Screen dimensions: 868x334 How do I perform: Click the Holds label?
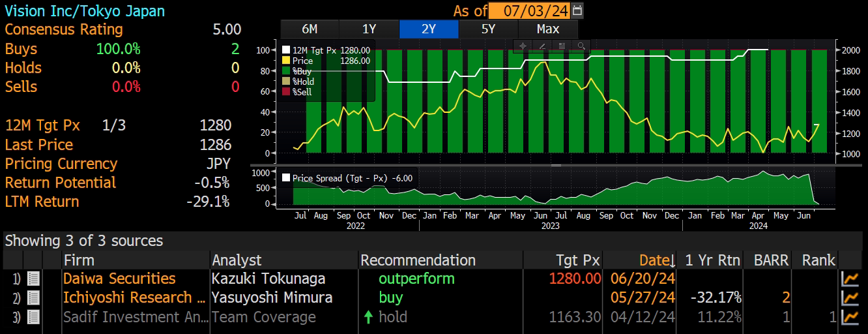[x=23, y=68]
